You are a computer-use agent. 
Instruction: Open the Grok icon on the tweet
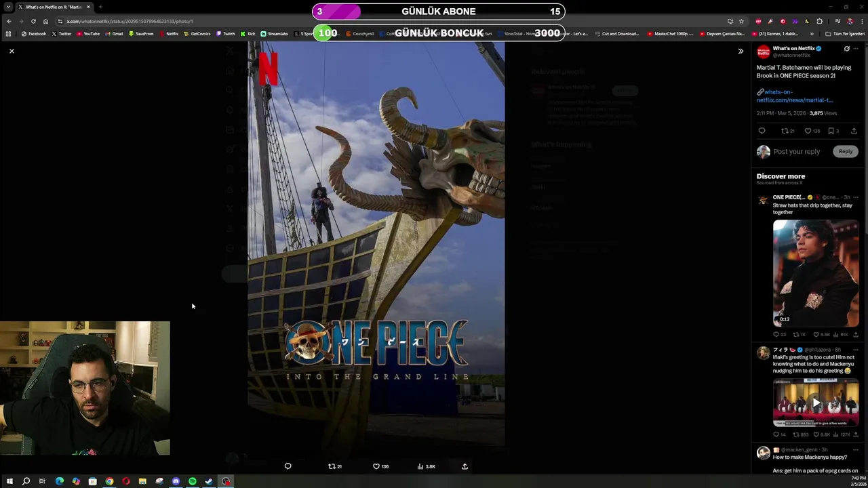click(846, 49)
